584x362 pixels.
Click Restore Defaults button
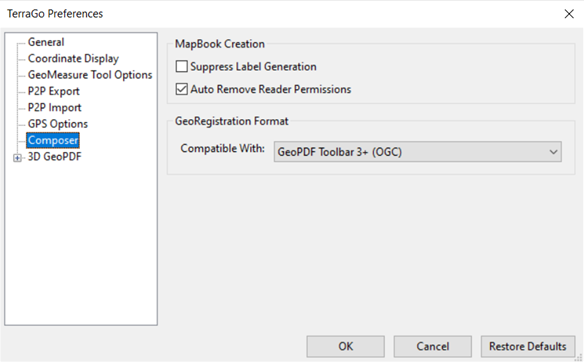pyautogui.click(x=528, y=346)
